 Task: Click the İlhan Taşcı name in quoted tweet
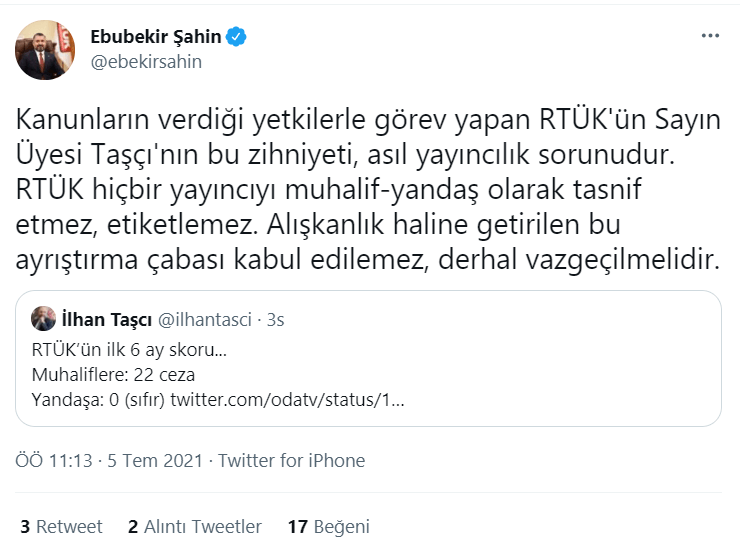106,319
